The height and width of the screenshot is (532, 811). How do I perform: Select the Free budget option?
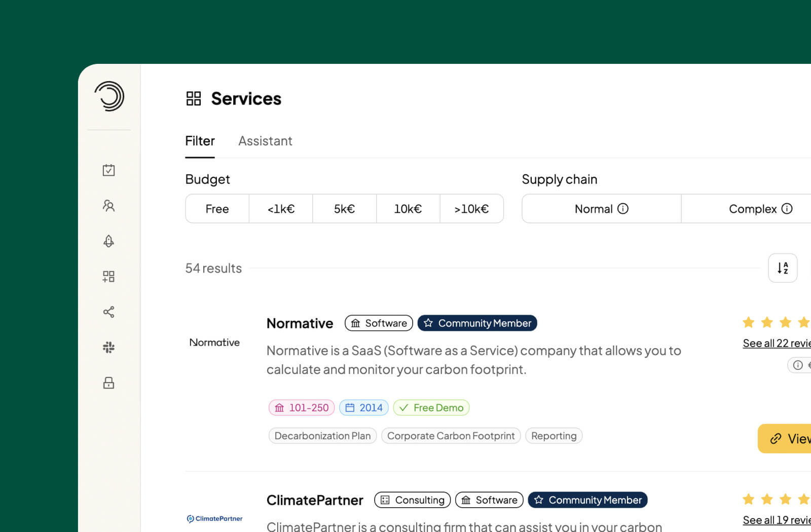pos(217,209)
